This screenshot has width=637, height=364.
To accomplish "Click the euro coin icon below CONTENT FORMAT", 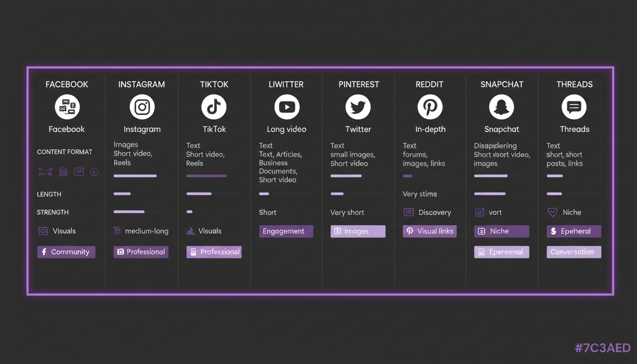I will (94, 172).
